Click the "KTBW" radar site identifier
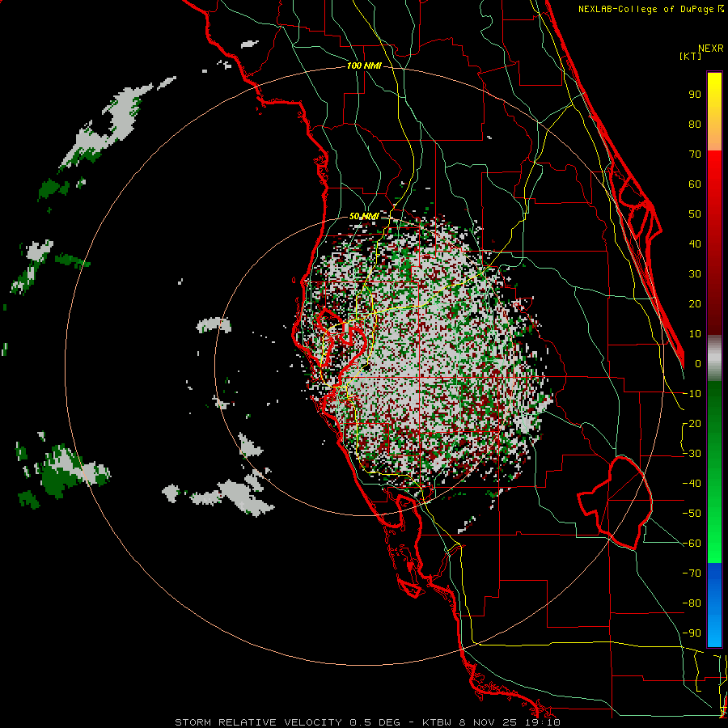Image resolution: width=728 pixels, height=728 pixels. [x=438, y=722]
